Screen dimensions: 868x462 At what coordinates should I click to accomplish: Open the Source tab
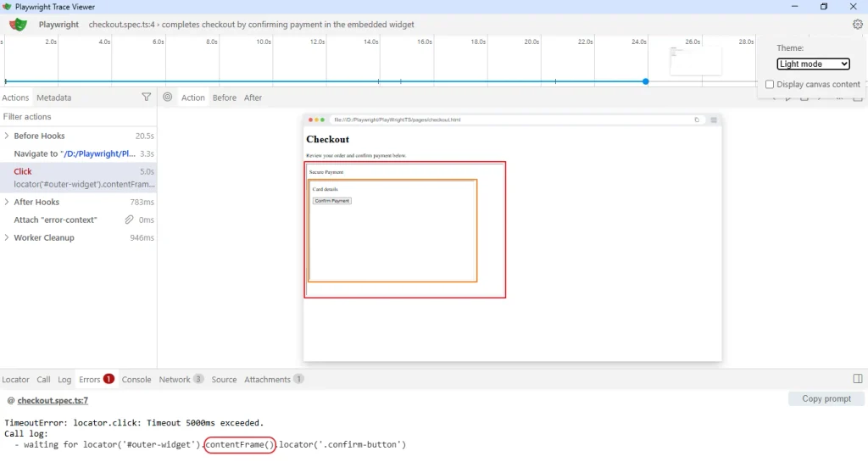[224, 380]
